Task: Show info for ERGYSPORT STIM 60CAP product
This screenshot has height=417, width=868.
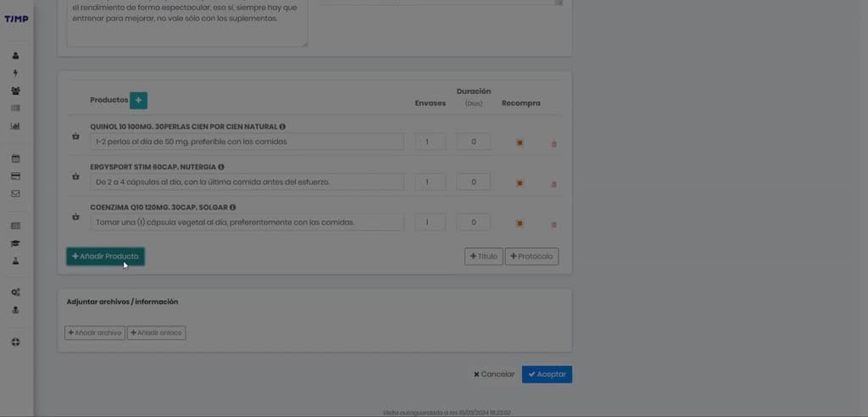Action: (x=221, y=167)
